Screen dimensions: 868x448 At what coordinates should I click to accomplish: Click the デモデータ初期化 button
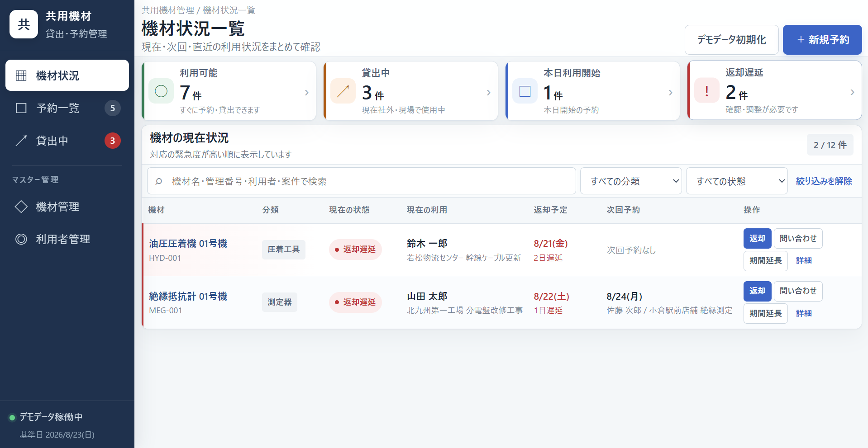click(731, 40)
